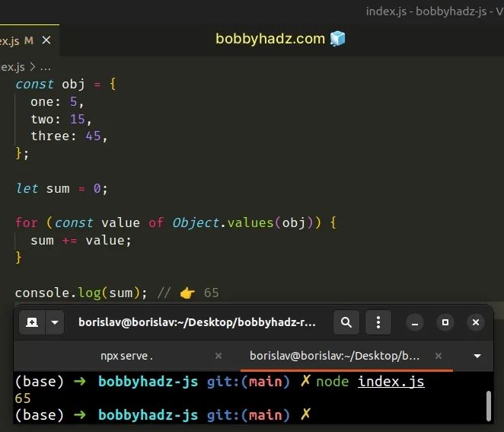Viewport: 504px width, 432px height.
Task: Click the console.log(sum) statement
Action: click(x=81, y=293)
